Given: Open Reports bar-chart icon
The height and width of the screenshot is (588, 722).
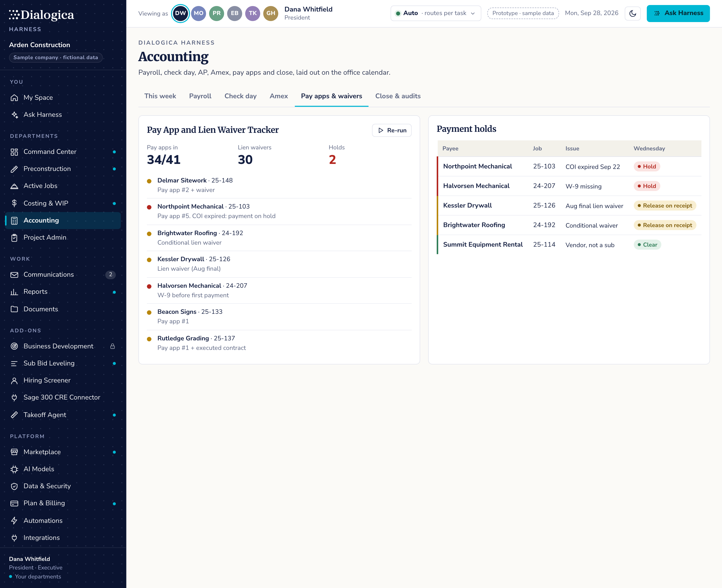Looking at the screenshot, I should pyautogui.click(x=14, y=292).
